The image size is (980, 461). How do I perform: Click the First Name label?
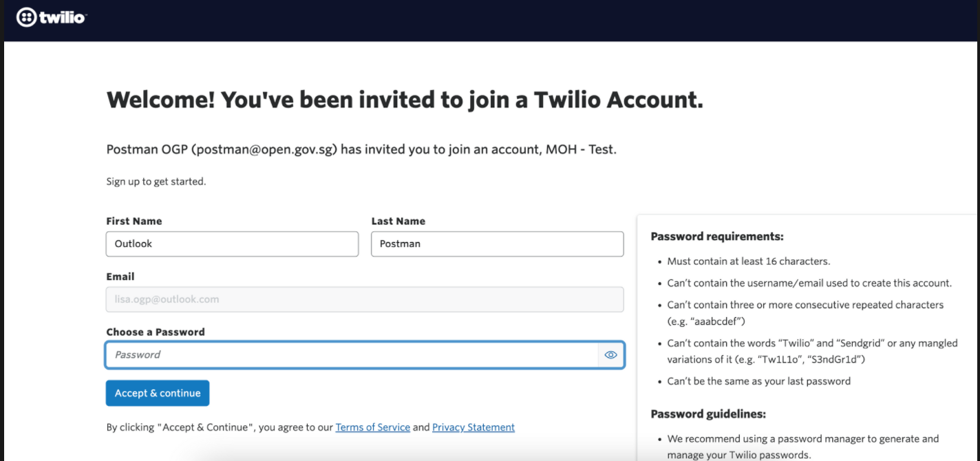pyautogui.click(x=134, y=221)
